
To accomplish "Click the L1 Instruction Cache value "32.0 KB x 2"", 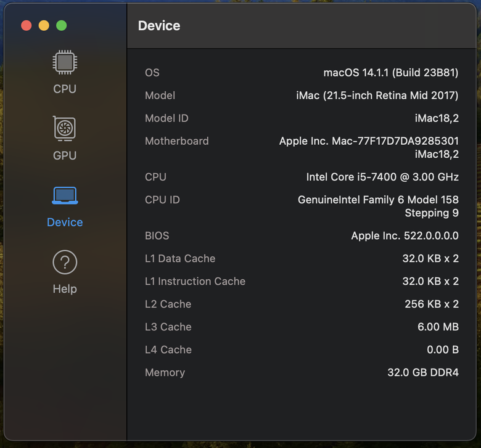I will 430,281.
